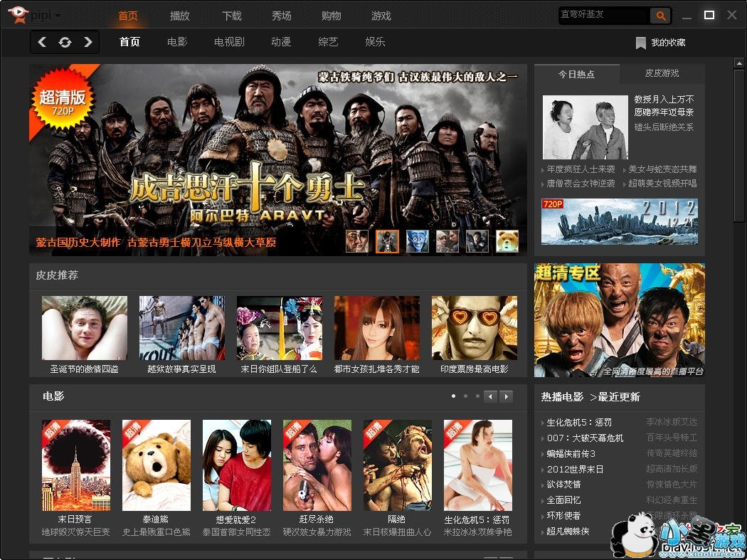Screen dimensions: 747x560
Task: Switch to 今日热点 panel tab
Action: tap(576, 74)
